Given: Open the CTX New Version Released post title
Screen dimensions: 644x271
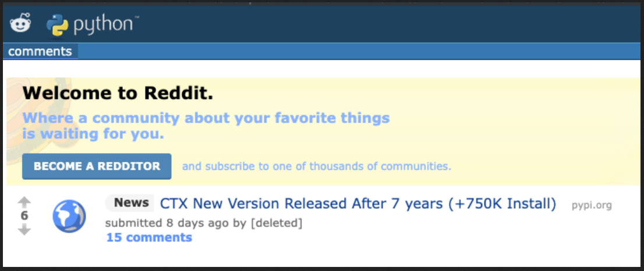Looking at the screenshot, I should [358, 204].
